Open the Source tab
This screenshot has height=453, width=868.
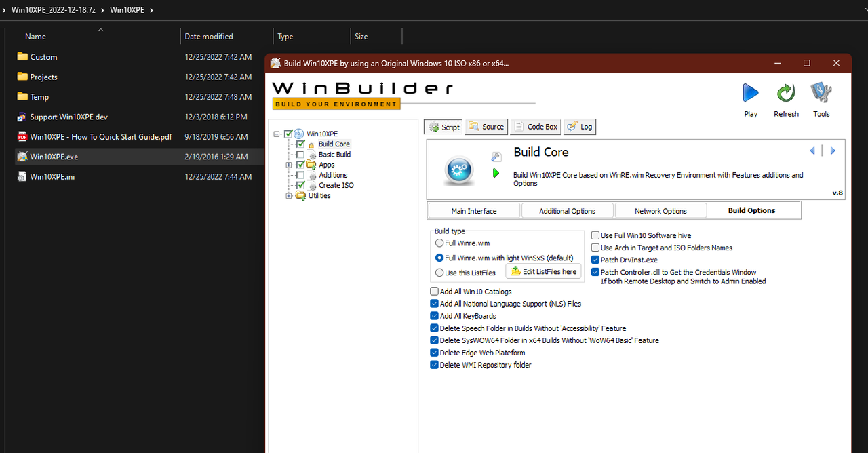pos(486,127)
